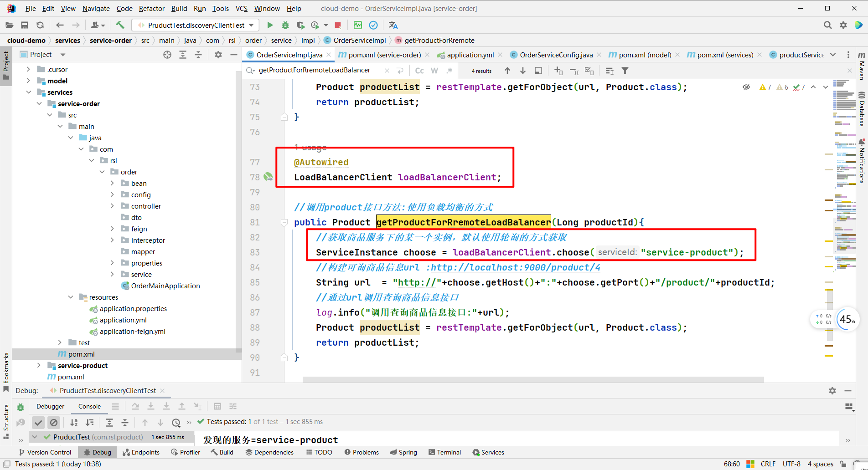Select opened file in Project tree

coord(167,55)
